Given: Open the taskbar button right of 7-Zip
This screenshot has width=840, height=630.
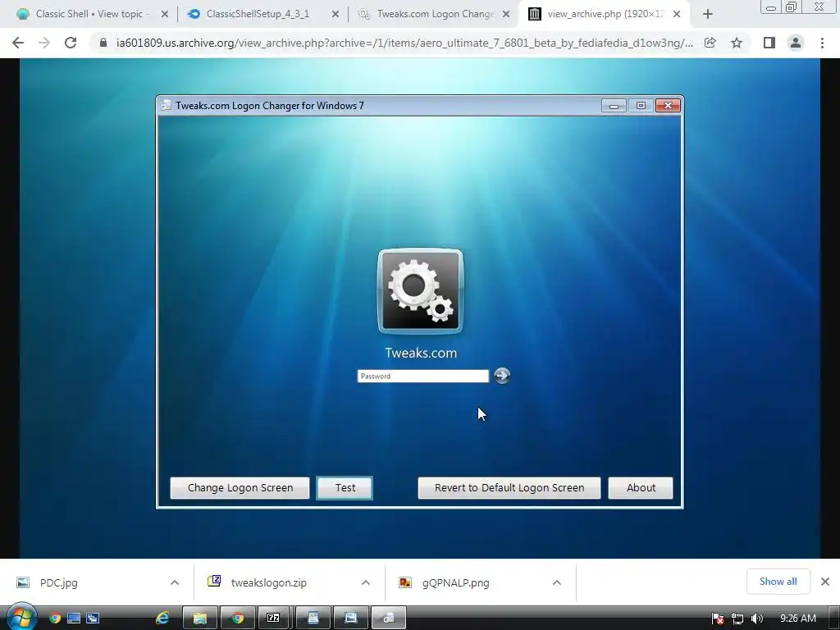Looking at the screenshot, I should [x=313, y=619].
